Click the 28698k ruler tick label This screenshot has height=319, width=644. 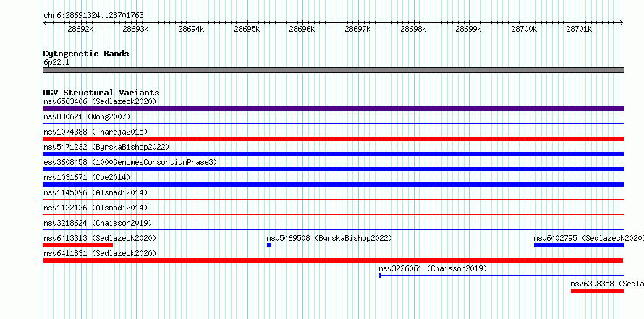[413, 29]
